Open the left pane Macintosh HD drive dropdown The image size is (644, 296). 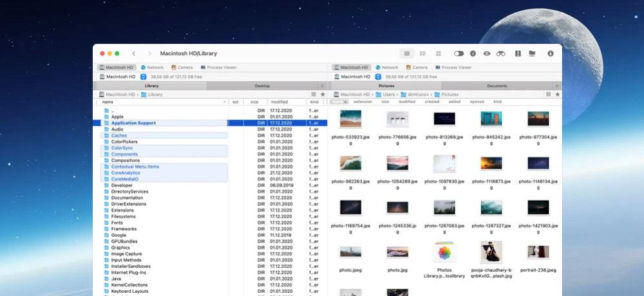pos(144,77)
